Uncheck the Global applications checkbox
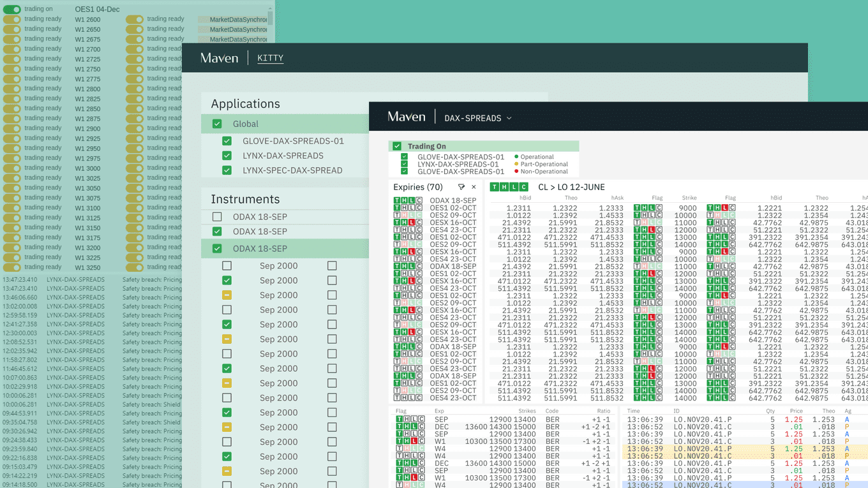868x488 pixels. pyautogui.click(x=217, y=124)
